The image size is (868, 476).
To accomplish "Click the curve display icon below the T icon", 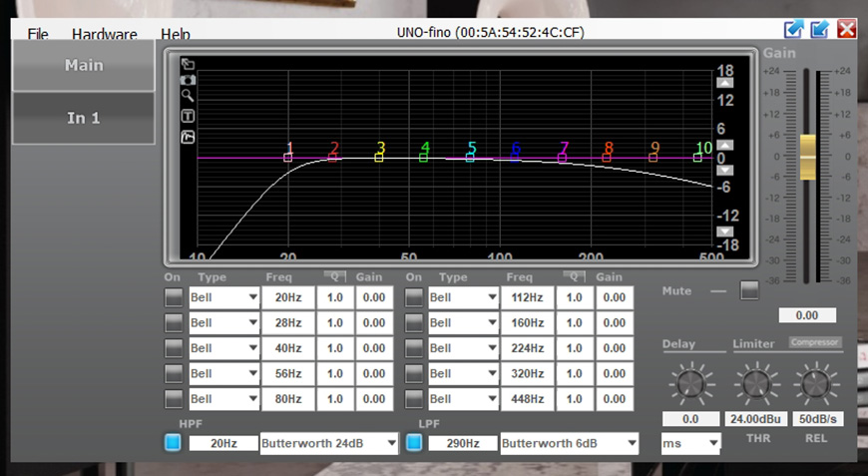I will pyautogui.click(x=188, y=137).
